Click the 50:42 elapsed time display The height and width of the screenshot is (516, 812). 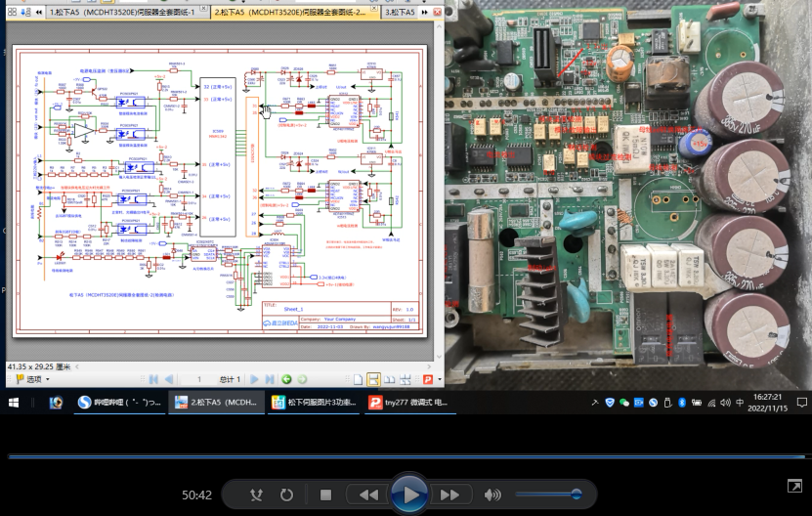coord(196,495)
